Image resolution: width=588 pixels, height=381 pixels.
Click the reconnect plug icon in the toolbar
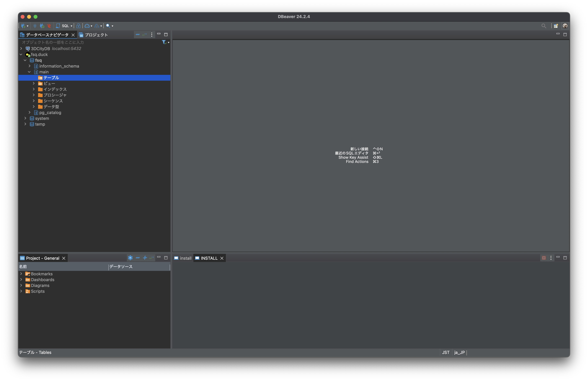[42, 26]
